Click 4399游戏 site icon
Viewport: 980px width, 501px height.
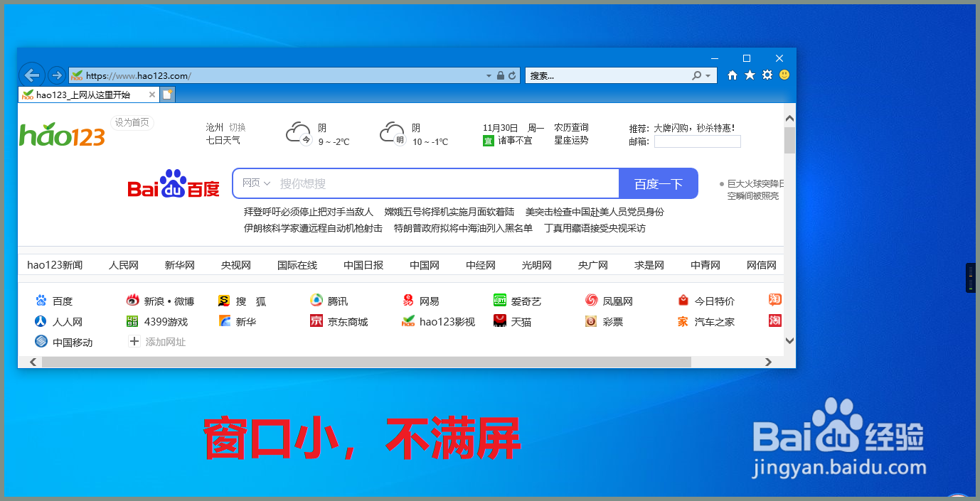[x=132, y=321]
